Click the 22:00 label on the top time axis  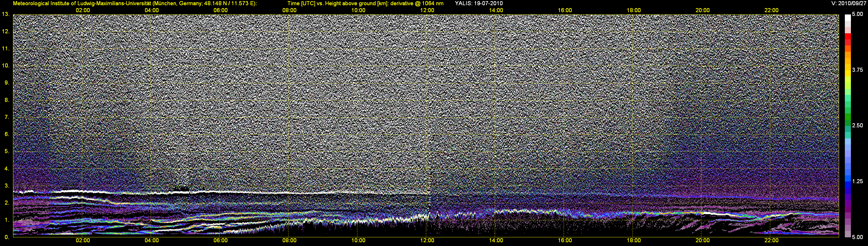coord(771,10)
